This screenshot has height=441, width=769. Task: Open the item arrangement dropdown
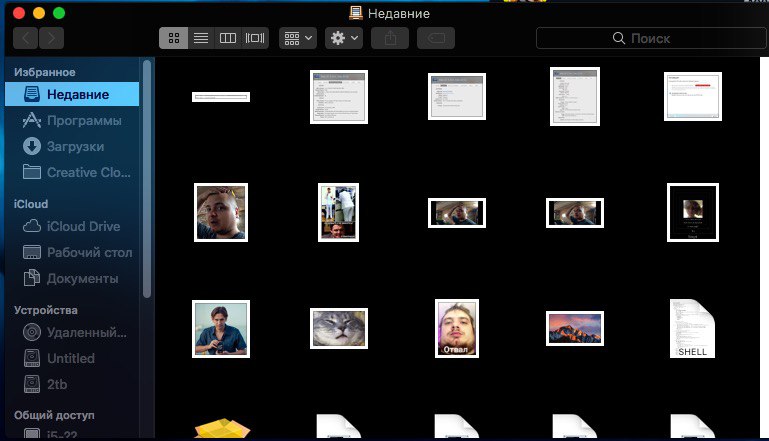click(298, 38)
